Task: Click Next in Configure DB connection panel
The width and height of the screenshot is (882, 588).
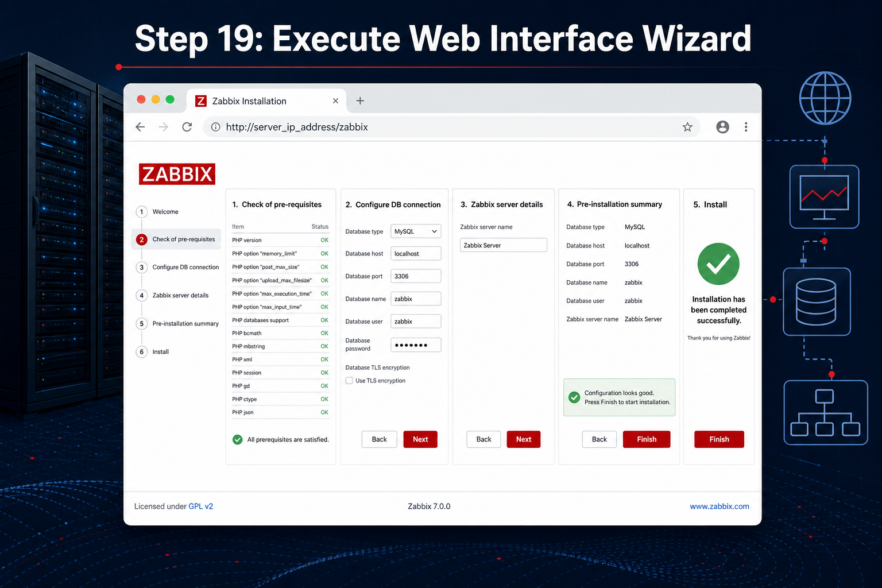Action: [x=420, y=439]
